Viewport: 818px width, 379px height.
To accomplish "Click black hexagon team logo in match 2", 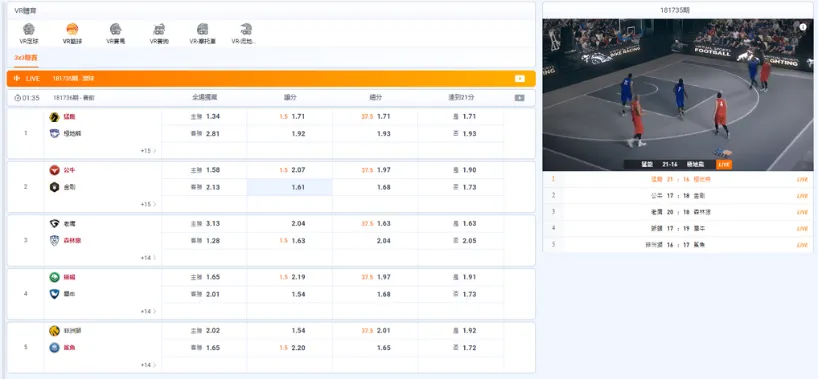I will [x=54, y=187].
